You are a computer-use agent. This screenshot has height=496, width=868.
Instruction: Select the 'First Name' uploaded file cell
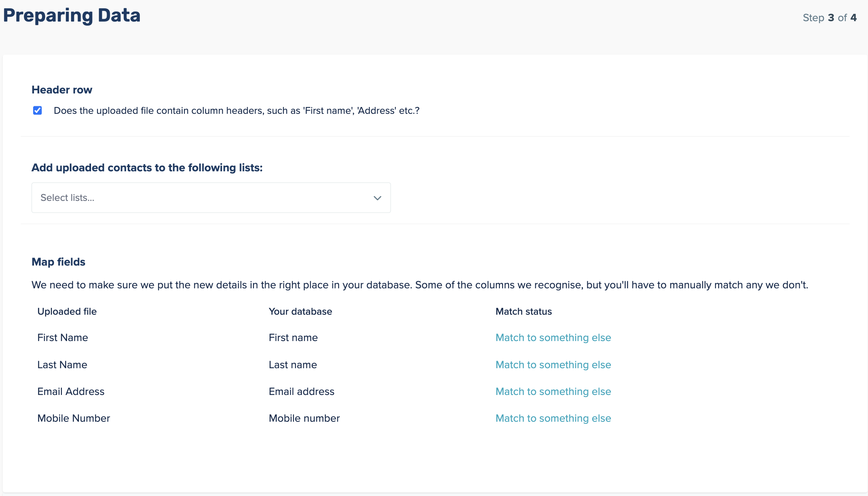click(x=63, y=338)
